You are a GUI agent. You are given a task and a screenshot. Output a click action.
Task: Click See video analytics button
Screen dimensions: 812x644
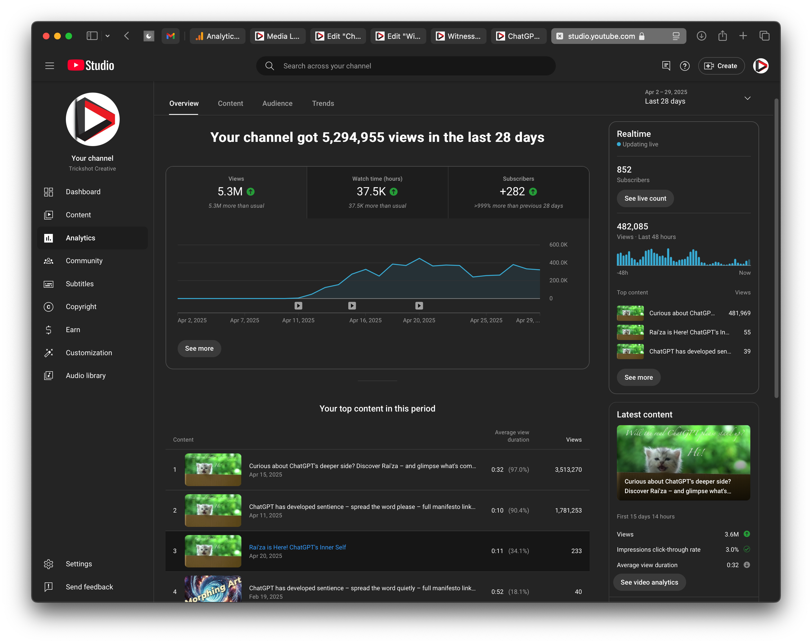pos(649,582)
